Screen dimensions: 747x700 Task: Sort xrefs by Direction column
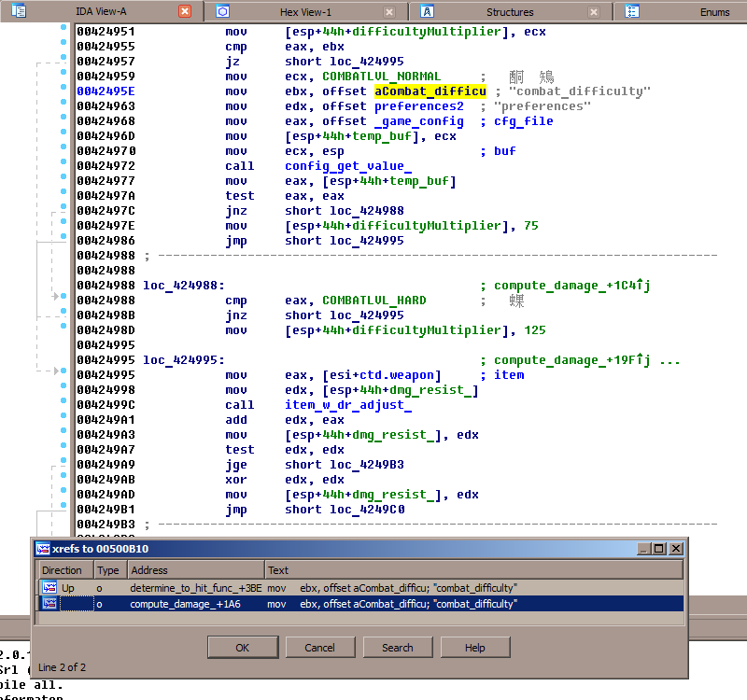[65, 570]
